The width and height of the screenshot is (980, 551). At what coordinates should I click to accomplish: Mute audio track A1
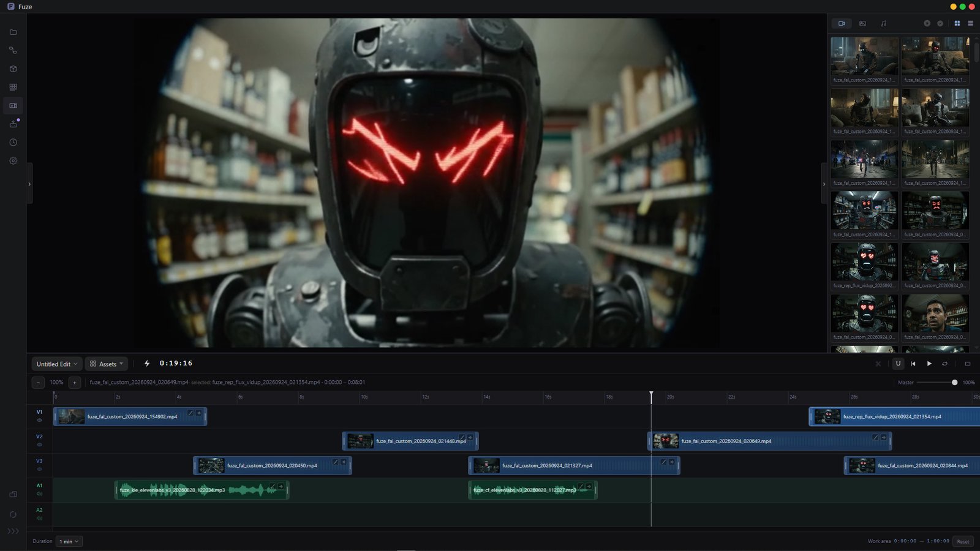tap(39, 493)
